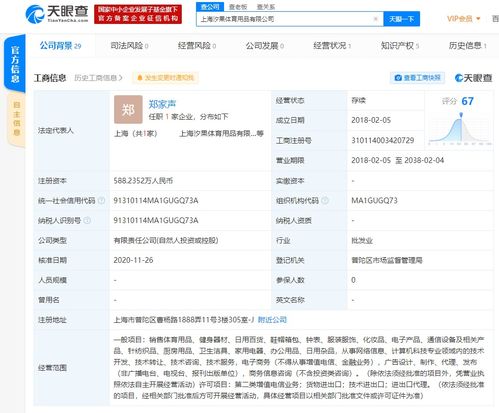This screenshot has height=413, width=499.
Task: Click the registered capital value 588.2352万人民币
Action: [143, 181]
